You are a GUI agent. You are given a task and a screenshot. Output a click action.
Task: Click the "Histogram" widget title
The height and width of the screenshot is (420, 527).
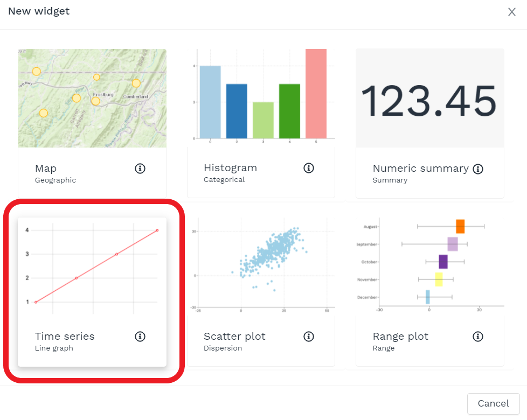point(230,168)
